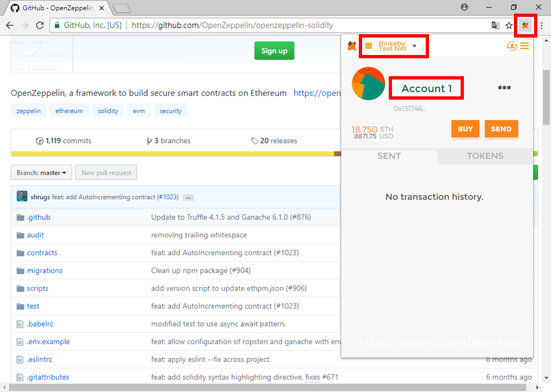Open the 1,119 commits link
551x392 pixels.
pos(64,141)
